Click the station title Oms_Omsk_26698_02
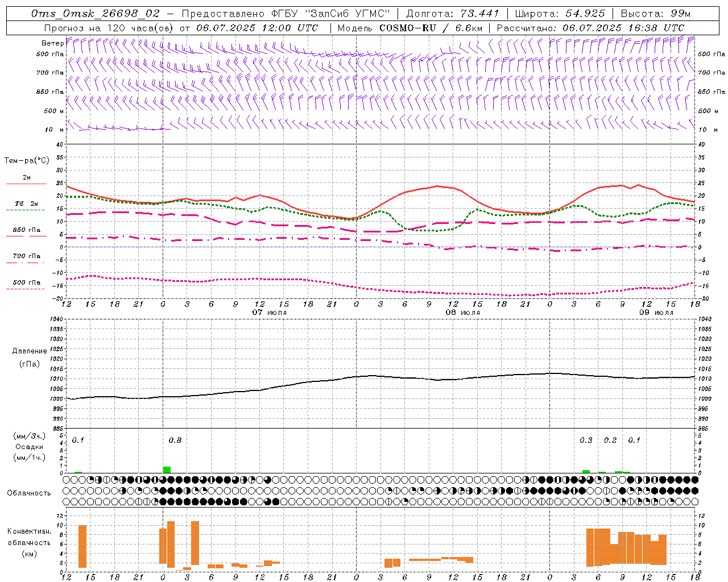The height and width of the screenshot is (582, 728). pyautogui.click(x=95, y=14)
